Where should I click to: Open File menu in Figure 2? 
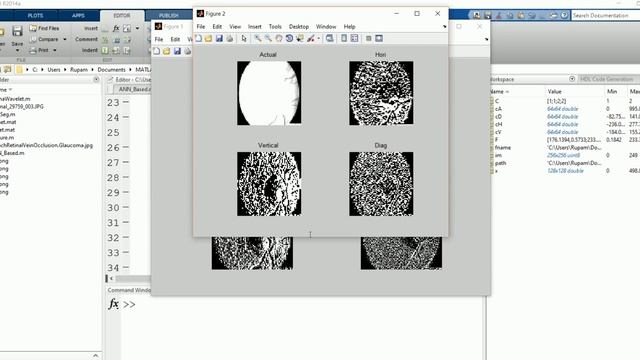click(x=201, y=27)
